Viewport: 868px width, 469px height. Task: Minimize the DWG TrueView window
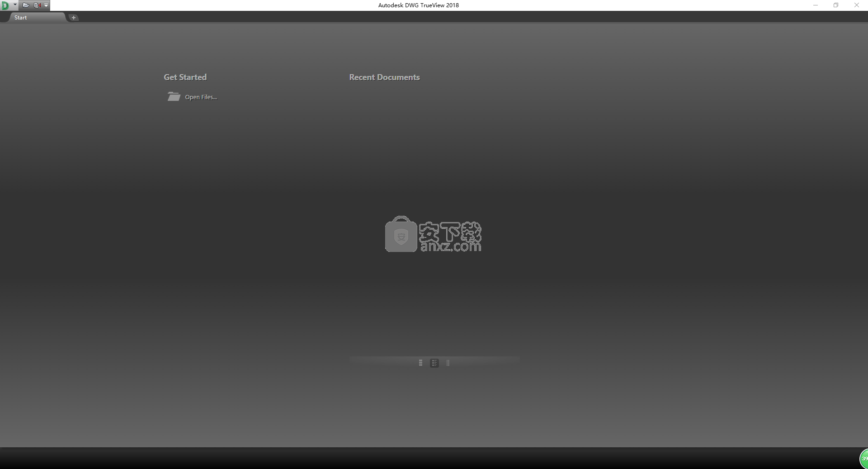coord(816,5)
